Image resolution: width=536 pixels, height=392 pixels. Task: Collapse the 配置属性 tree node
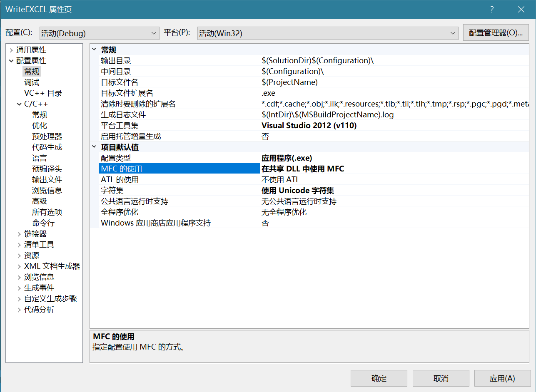click(11, 61)
